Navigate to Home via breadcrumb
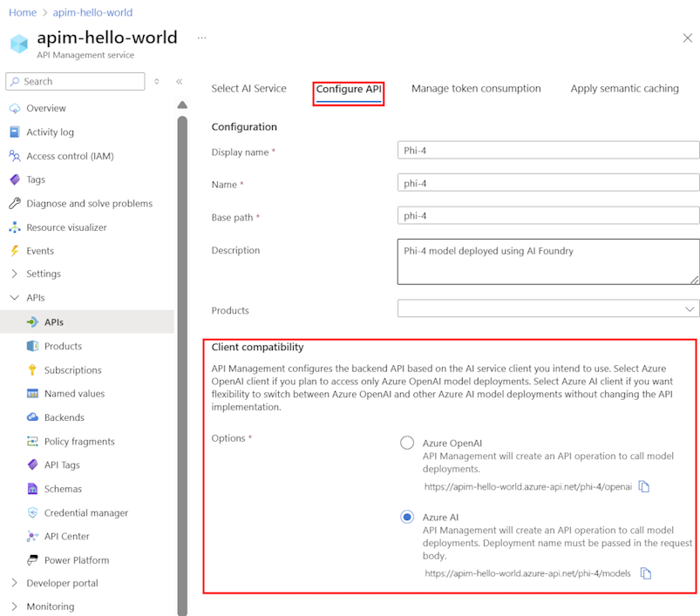 pyautogui.click(x=22, y=12)
